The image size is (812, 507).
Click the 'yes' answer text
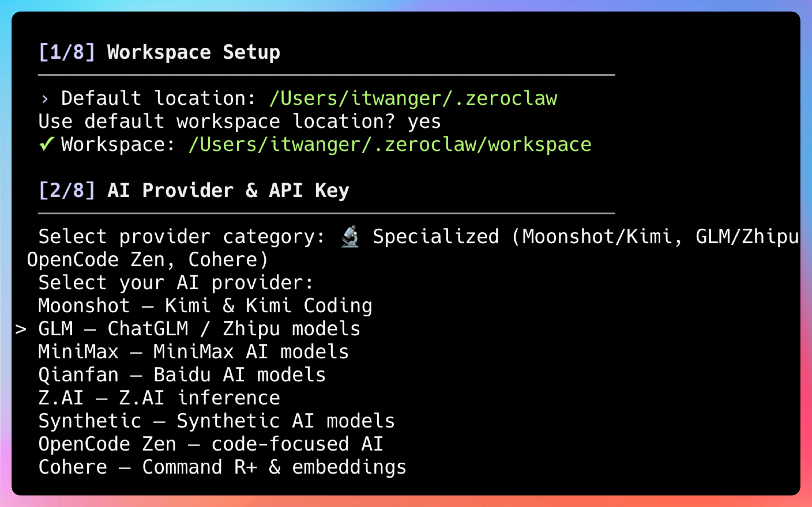pyautogui.click(x=424, y=122)
